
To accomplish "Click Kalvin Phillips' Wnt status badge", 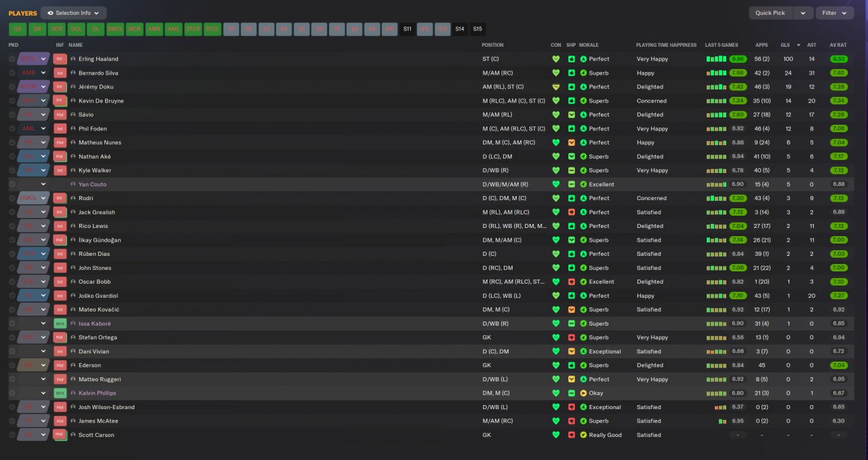I will tap(60, 394).
